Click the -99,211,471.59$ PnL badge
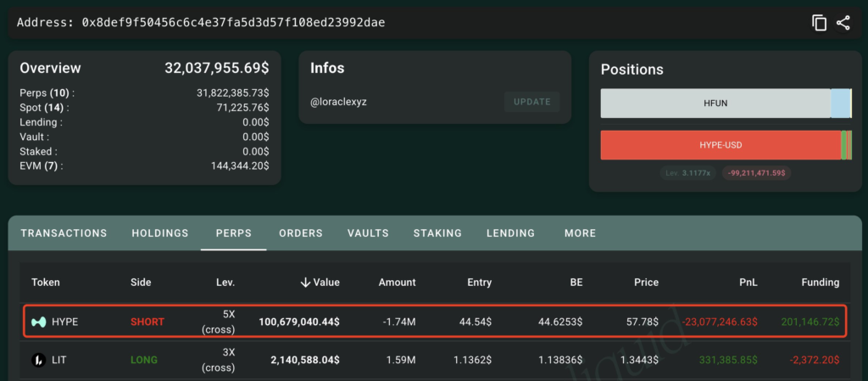The image size is (868, 381). click(x=755, y=173)
